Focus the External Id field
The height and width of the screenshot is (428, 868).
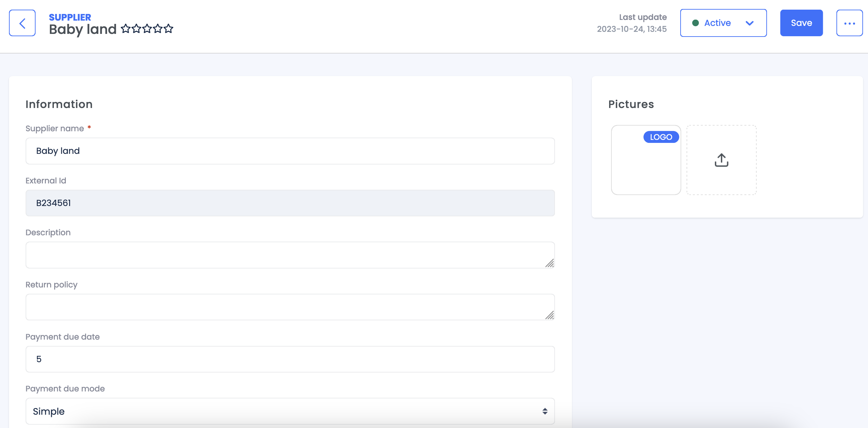[x=290, y=203]
